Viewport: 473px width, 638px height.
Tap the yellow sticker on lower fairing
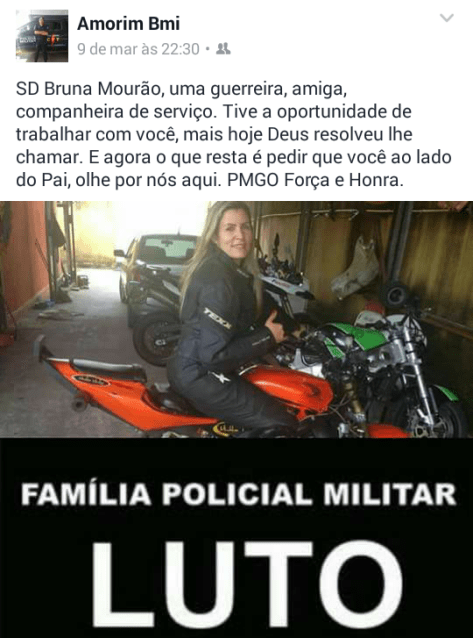(227, 429)
